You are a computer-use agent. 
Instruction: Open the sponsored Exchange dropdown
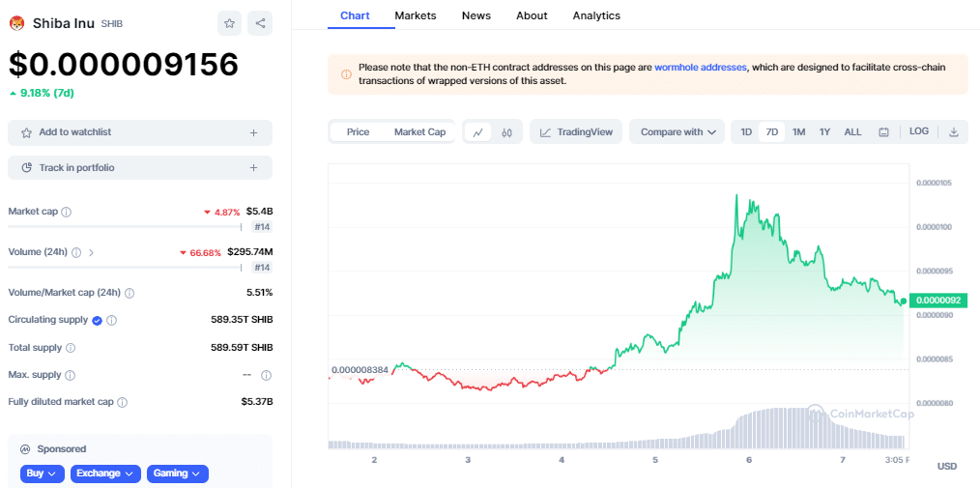[105, 474]
